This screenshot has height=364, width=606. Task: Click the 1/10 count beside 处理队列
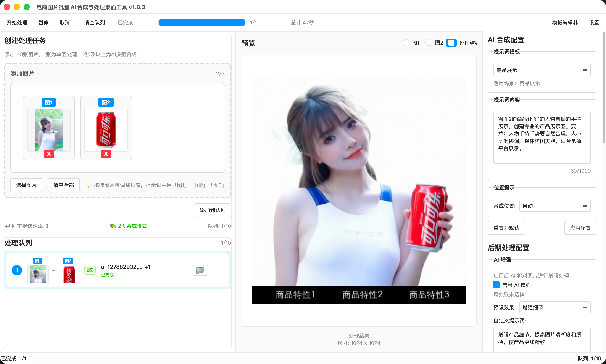(x=226, y=243)
